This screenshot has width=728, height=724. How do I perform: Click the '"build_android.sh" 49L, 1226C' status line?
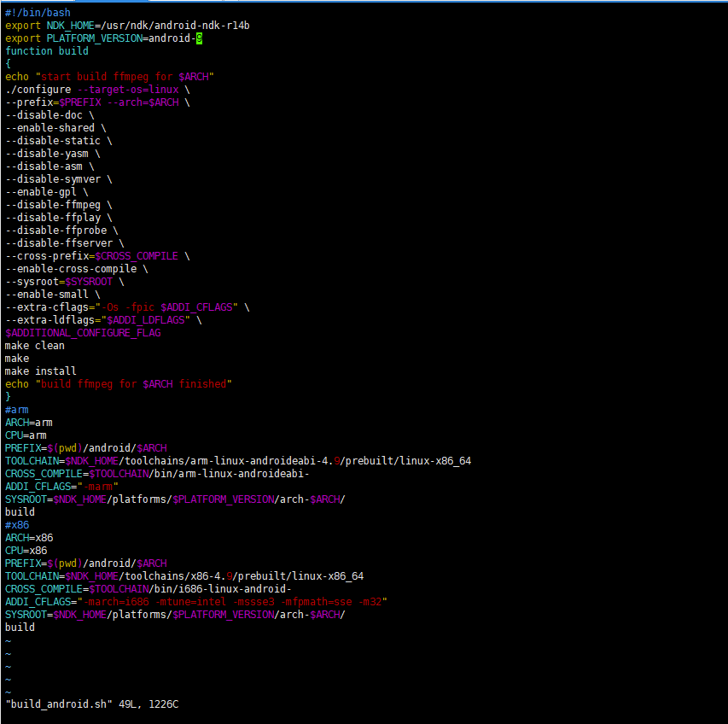92,704
